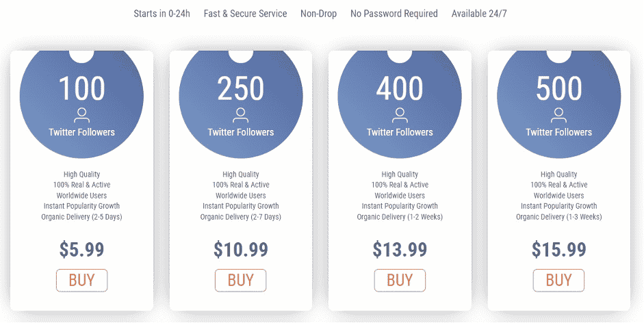Select the $13.99 price text
Viewport: 644px width, 323px height.
click(400, 249)
